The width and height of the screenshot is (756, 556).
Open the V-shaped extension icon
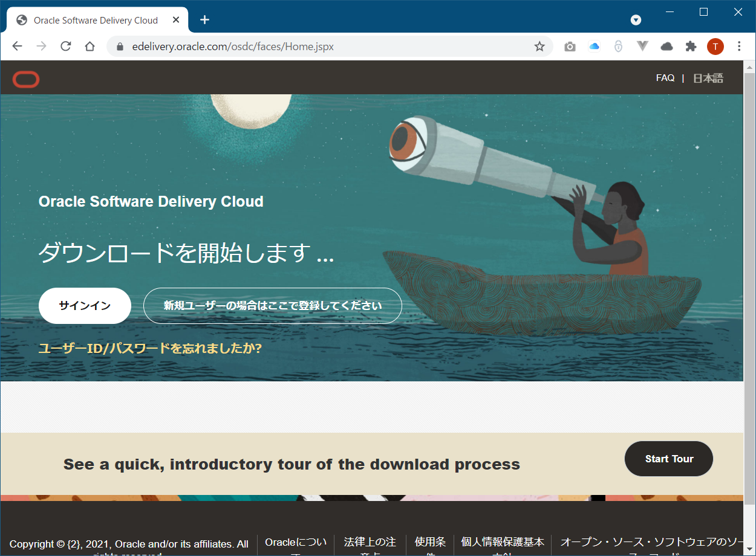[x=643, y=47]
